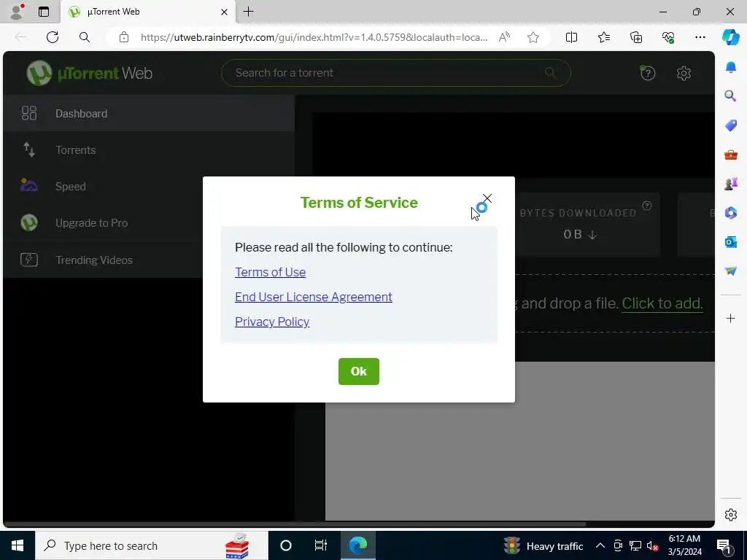
Task: Open the Terms of Use link
Action: pyautogui.click(x=270, y=272)
